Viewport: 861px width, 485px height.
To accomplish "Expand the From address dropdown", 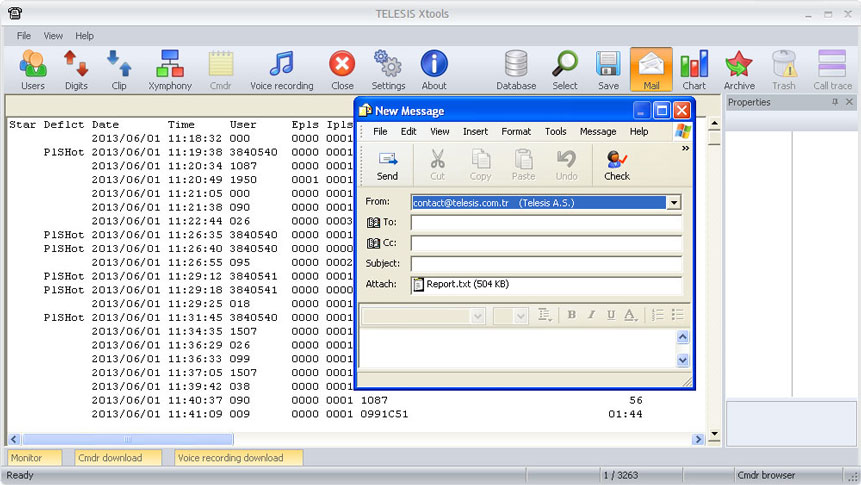I will tap(674, 202).
